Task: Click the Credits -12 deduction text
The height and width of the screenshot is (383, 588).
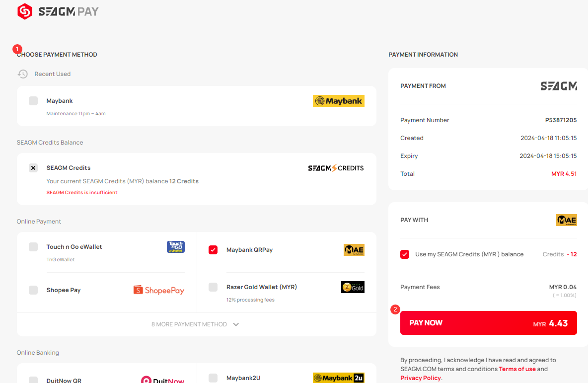Action: 560,254
